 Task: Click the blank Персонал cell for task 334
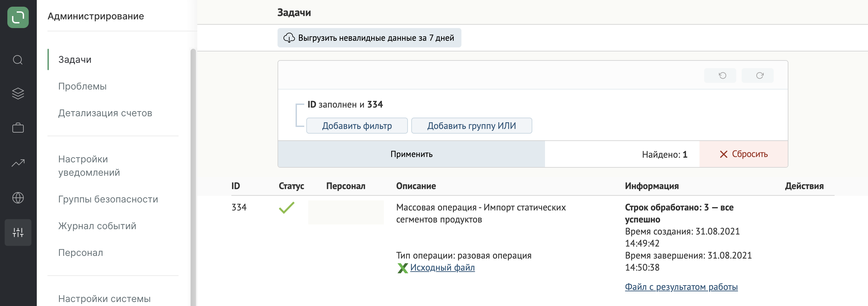tap(346, 212)
